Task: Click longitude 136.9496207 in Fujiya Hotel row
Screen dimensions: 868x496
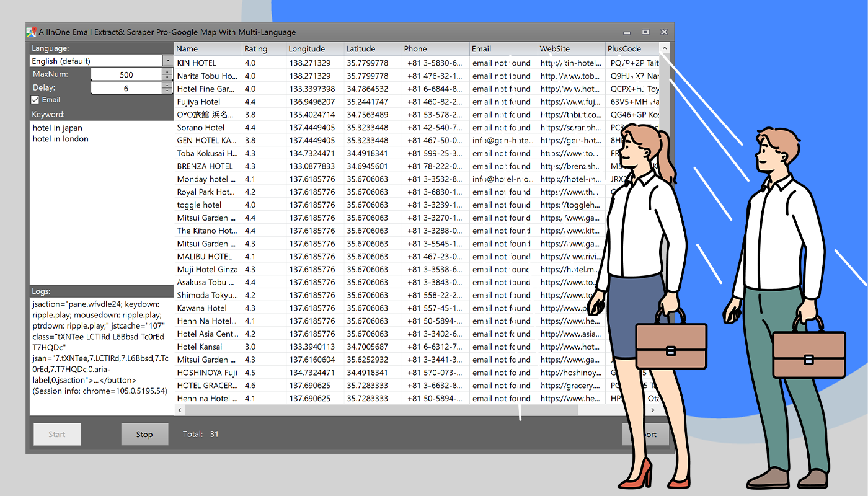Action: pyautogui.click(x=312, y=102)
